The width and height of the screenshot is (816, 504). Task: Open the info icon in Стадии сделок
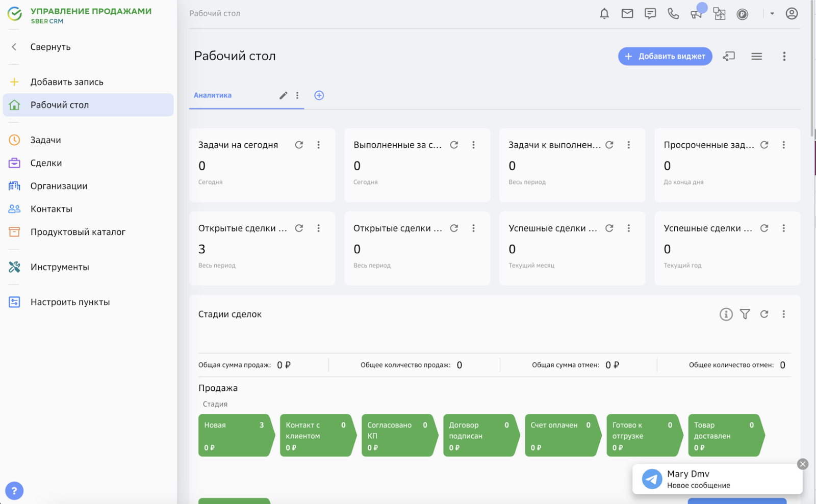(x=726, y=314)
